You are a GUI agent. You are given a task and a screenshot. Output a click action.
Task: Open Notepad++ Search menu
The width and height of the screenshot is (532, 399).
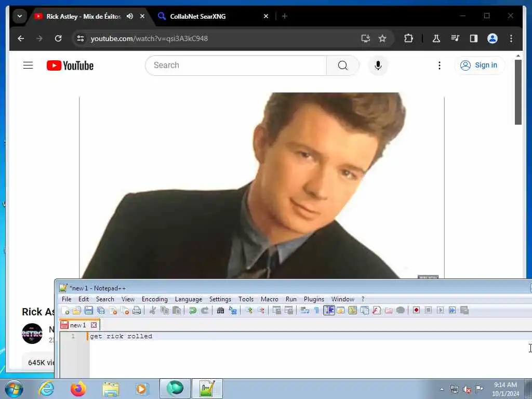[105, 299]
